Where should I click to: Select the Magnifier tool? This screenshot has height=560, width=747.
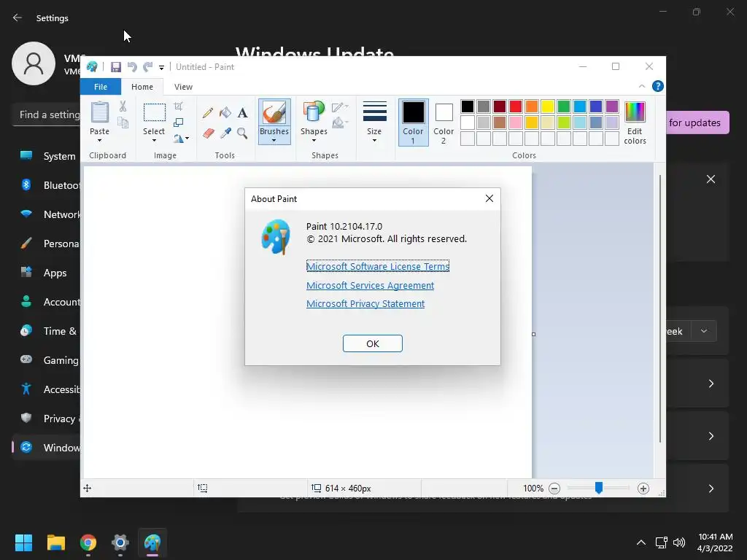click(242, 133)
